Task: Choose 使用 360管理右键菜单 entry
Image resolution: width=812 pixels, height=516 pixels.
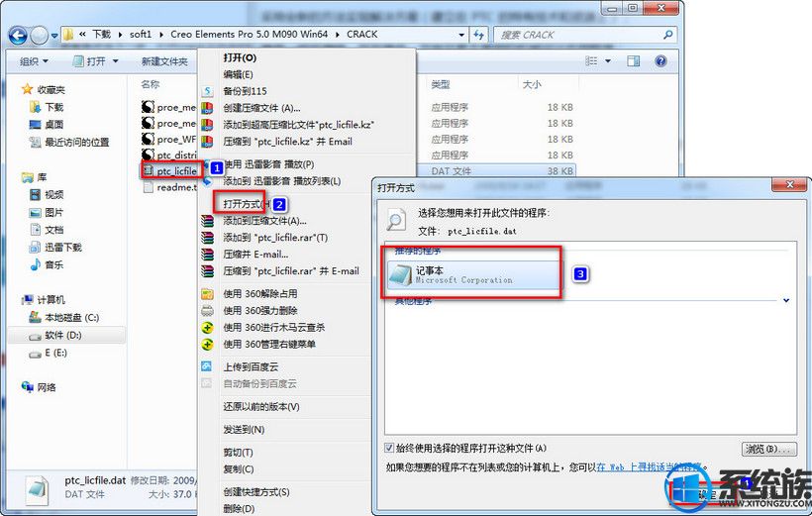Action: click(x=269, y=344)
